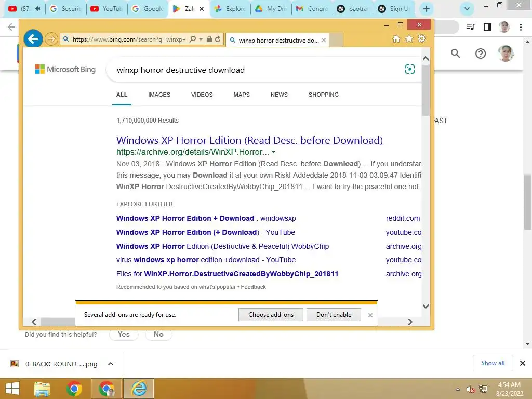Click the refresh icon in IE address bar

(218, 39)
